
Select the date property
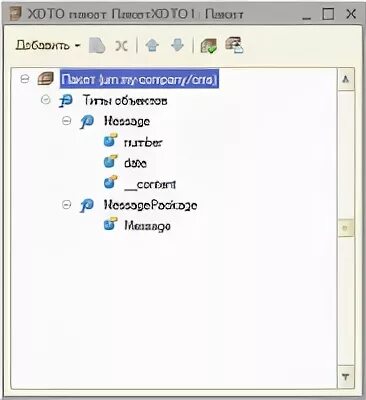tap(135, 163)
